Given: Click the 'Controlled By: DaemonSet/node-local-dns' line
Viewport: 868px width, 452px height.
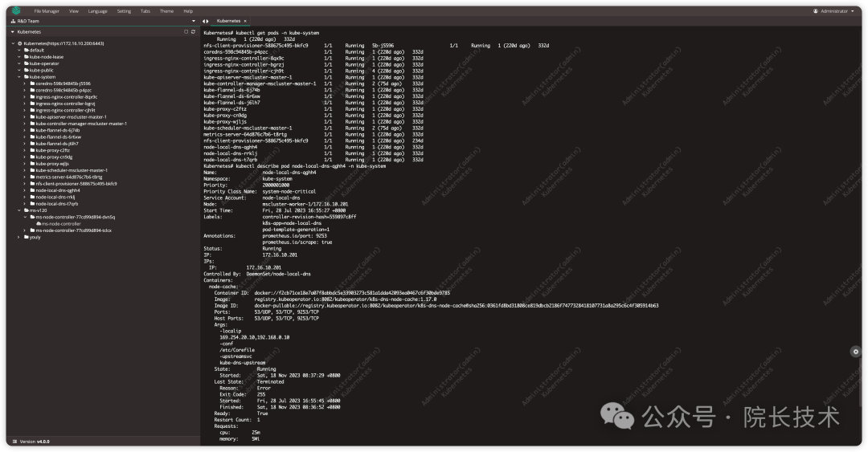Looking at the screenshot, I should [257, 274].
